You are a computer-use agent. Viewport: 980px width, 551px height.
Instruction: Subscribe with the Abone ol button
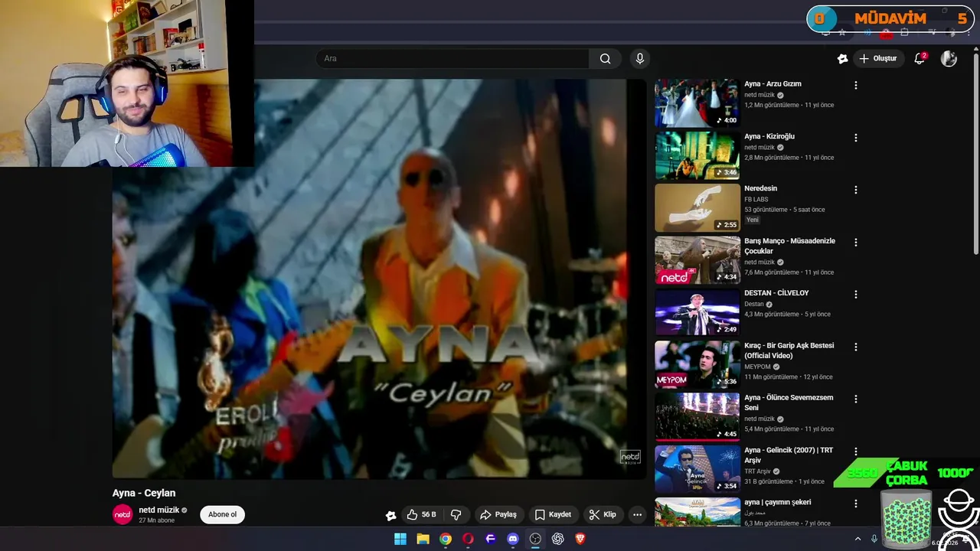point(223,515)
